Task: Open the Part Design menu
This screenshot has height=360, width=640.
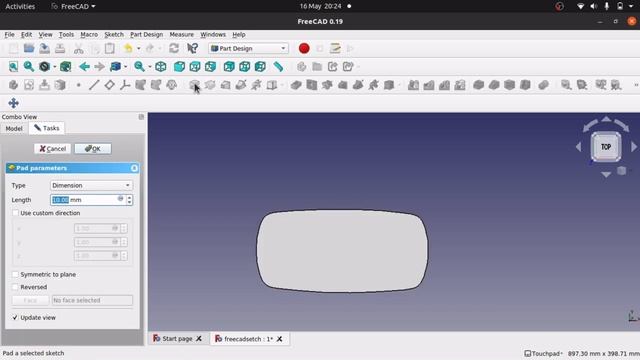Action: 147,35
